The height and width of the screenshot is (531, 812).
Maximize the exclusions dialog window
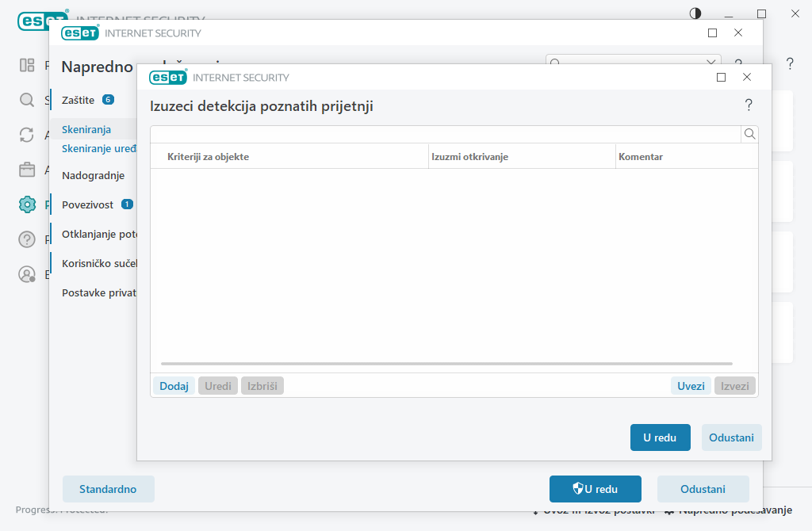point(721,77)
